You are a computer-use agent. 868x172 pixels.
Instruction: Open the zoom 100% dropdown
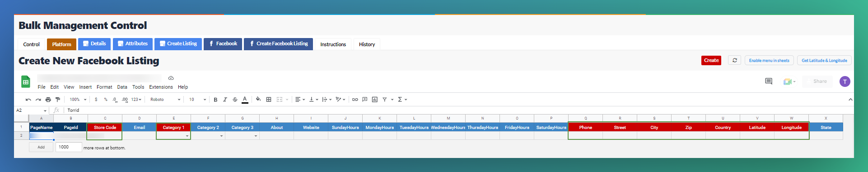[x=78, y=100]
